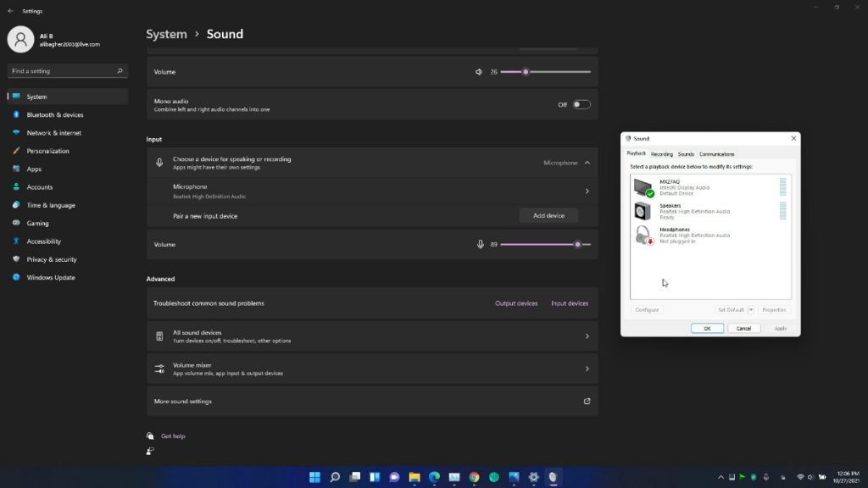Click the Settings back arrow
Viewport: 868px width, 488px height.
click(10, 11)
